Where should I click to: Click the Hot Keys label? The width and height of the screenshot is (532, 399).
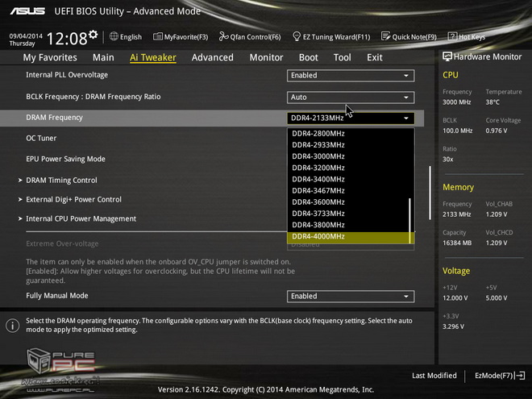472,37
